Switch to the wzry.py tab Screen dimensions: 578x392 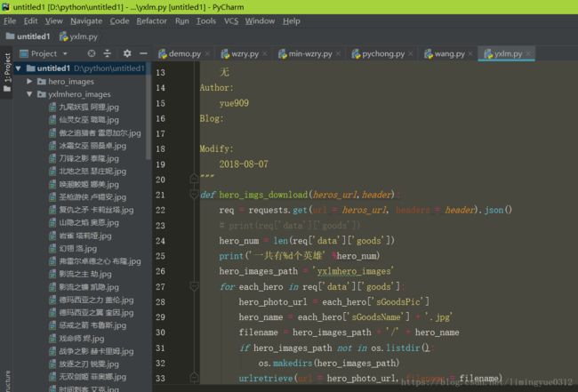point(245,54)
